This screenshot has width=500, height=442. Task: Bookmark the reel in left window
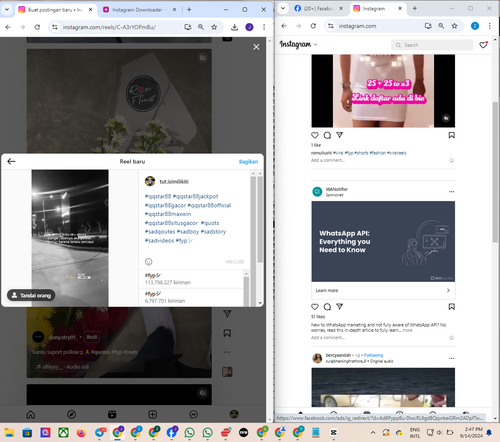(227, 333)
